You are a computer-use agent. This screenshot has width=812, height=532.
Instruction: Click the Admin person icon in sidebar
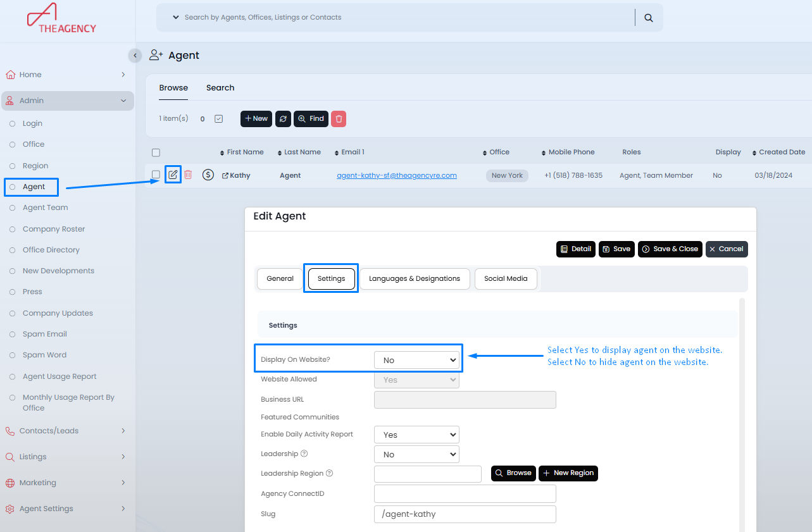[10, 101]
